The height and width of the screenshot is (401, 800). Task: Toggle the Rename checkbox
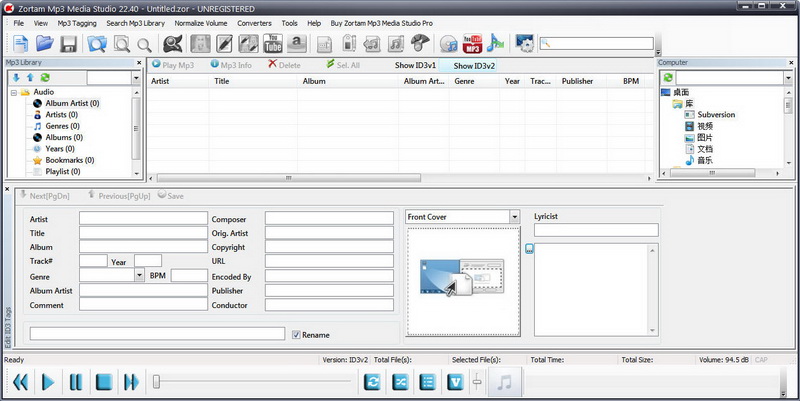click(x=296, y=335)
